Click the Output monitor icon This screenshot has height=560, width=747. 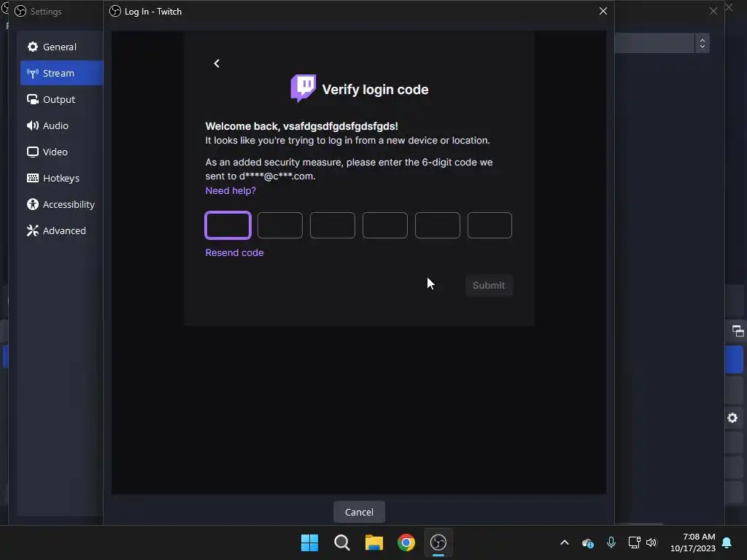[x=32, y=99]
